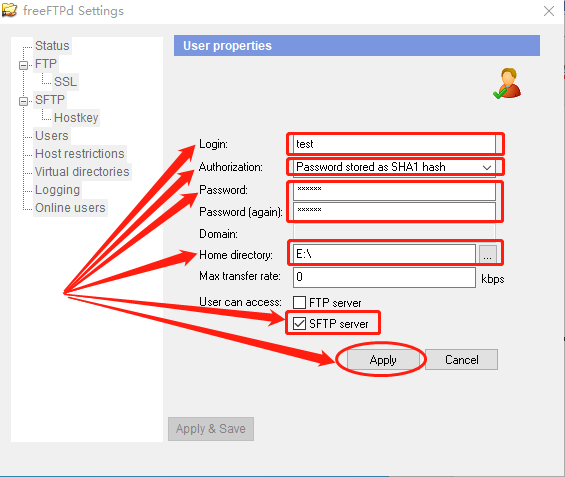Viewport: 565px width, 477px height.
Task: Open Logging section
Action: (x=57, y=190)
